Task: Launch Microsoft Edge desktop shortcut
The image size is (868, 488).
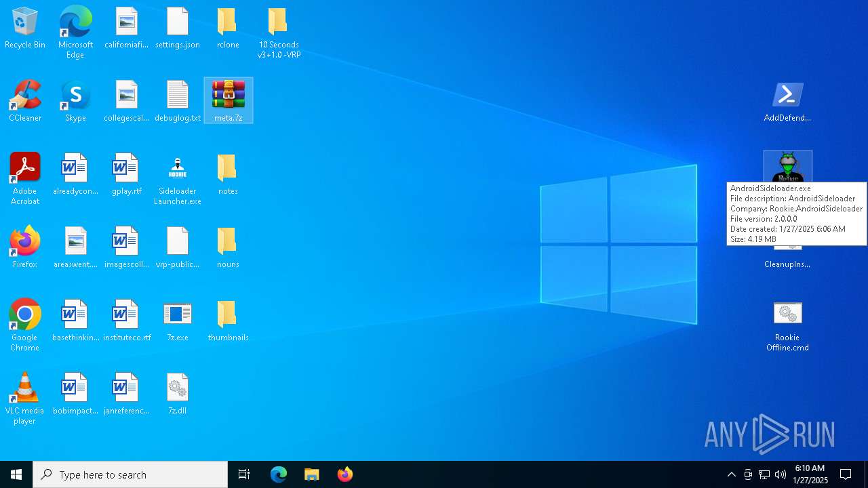Action: tap(75, 33)
